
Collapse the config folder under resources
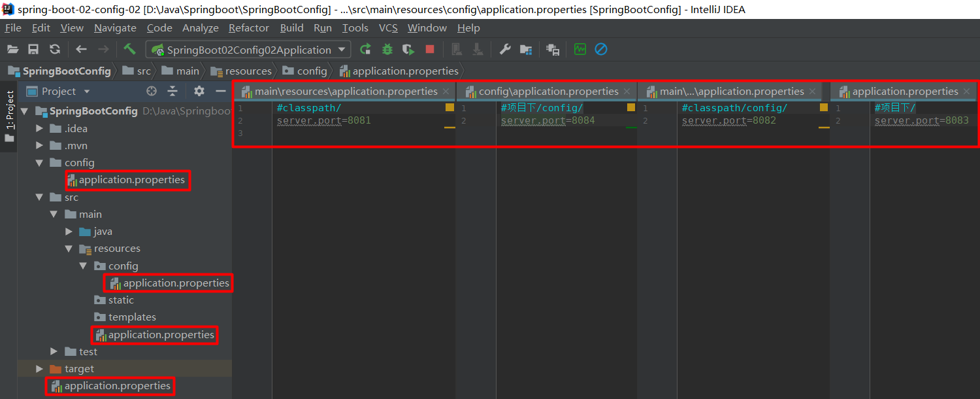(x=83, y=266)
